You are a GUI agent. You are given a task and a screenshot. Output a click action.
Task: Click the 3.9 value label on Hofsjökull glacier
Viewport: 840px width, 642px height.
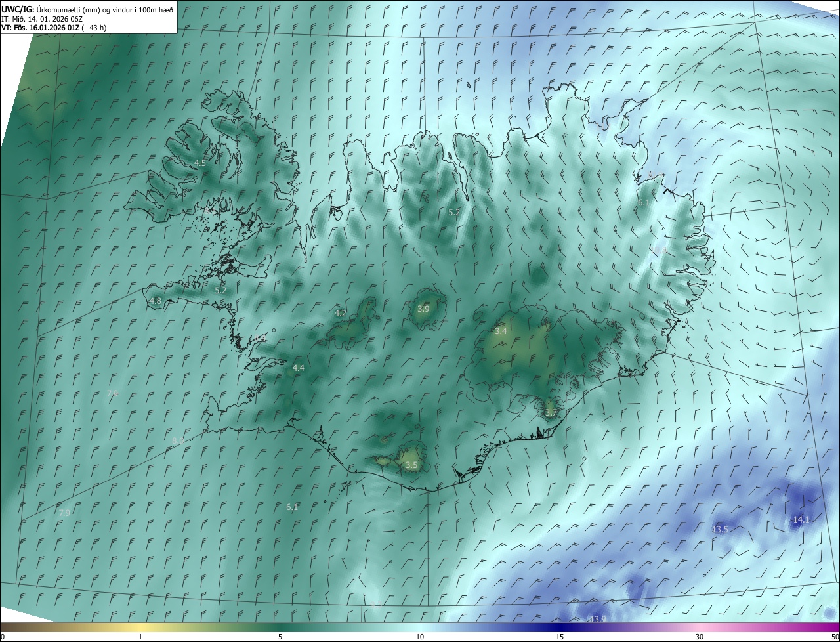(x=423, y=309)
